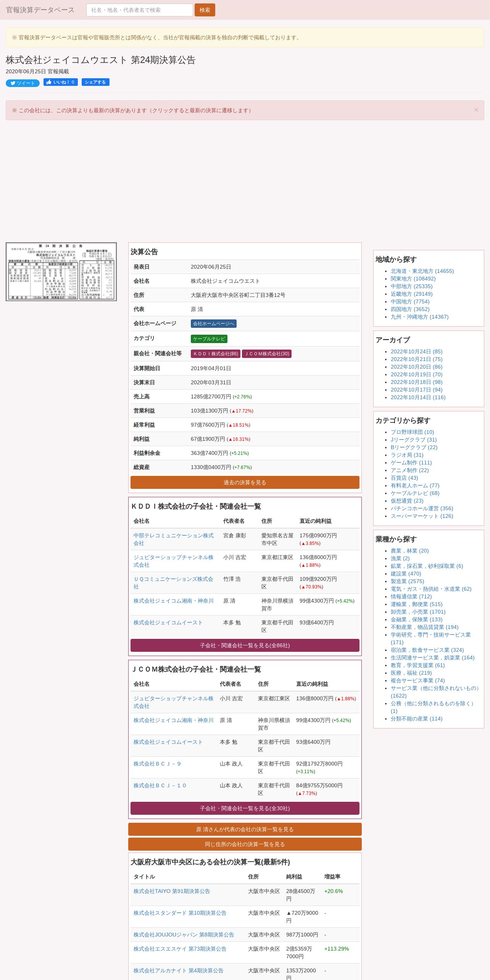Select スーパーマーケット (126) category
This screenshot has width=490, height=980.
[422, 516]
